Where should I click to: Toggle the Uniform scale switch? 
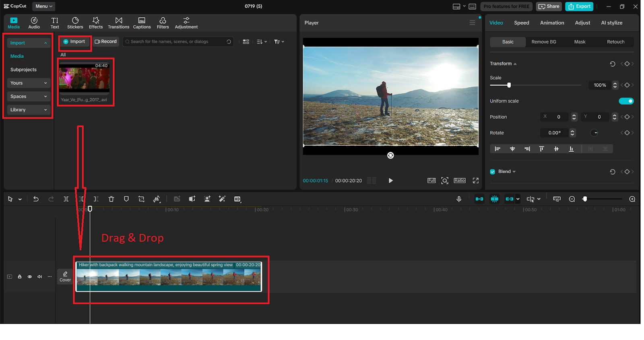pos(626,101)
